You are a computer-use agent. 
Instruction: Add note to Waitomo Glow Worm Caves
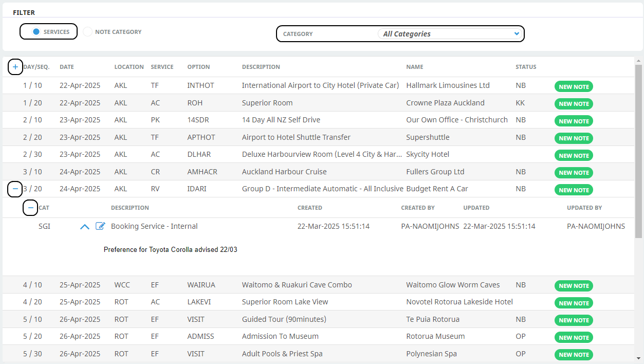click(x=574, y=286)
